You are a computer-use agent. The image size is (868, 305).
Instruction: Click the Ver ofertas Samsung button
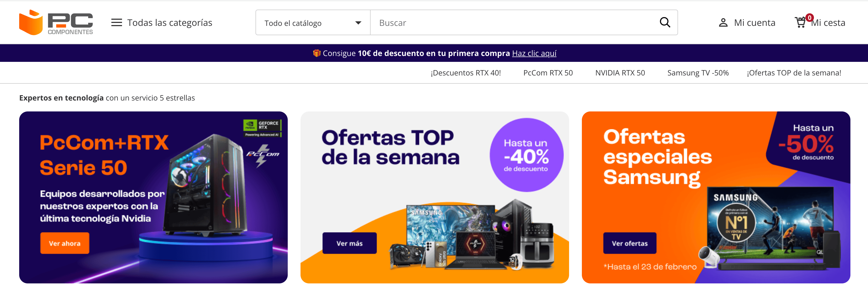630,243
